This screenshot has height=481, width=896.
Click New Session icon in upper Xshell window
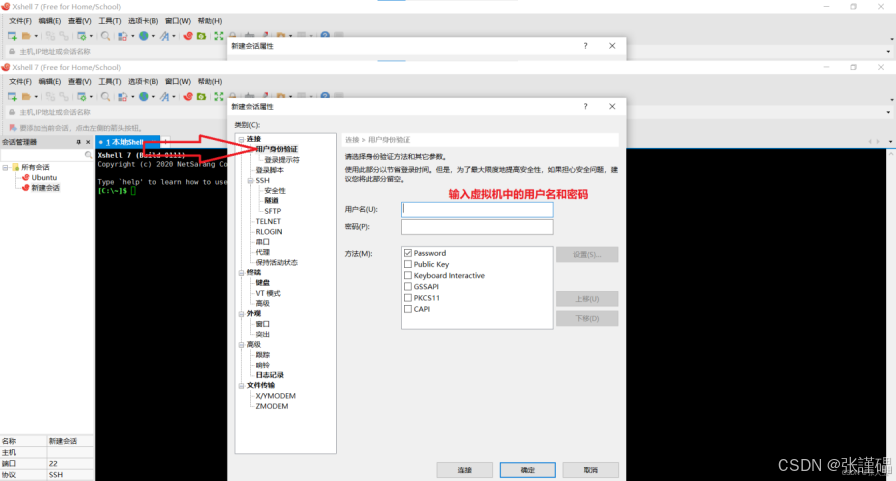tap(12, 36)
